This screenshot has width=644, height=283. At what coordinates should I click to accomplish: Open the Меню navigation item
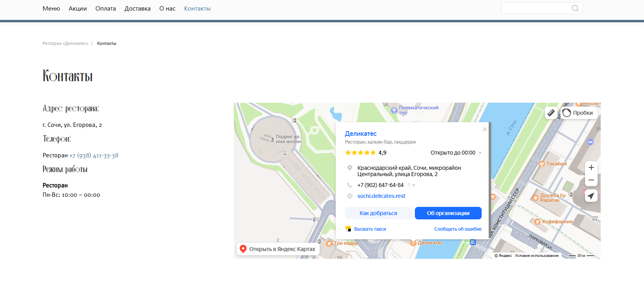click(x=51, y=9)
